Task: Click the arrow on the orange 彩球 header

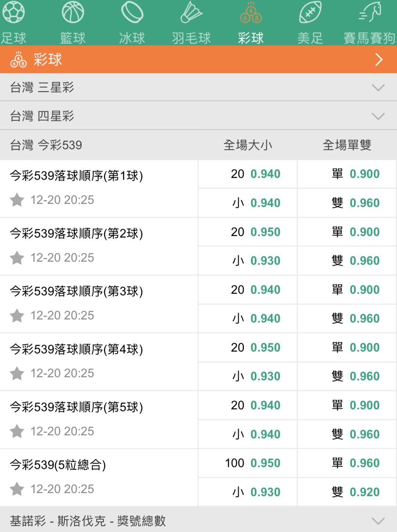Action: point(379,60)
